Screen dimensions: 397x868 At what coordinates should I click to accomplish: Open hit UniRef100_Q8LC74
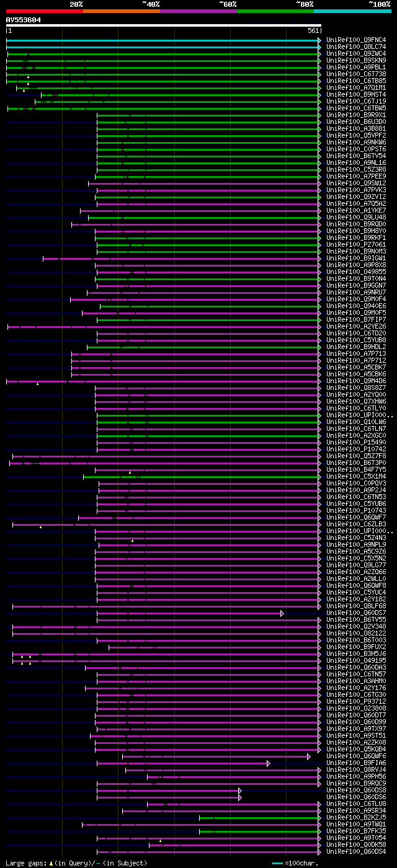(356, 47)
